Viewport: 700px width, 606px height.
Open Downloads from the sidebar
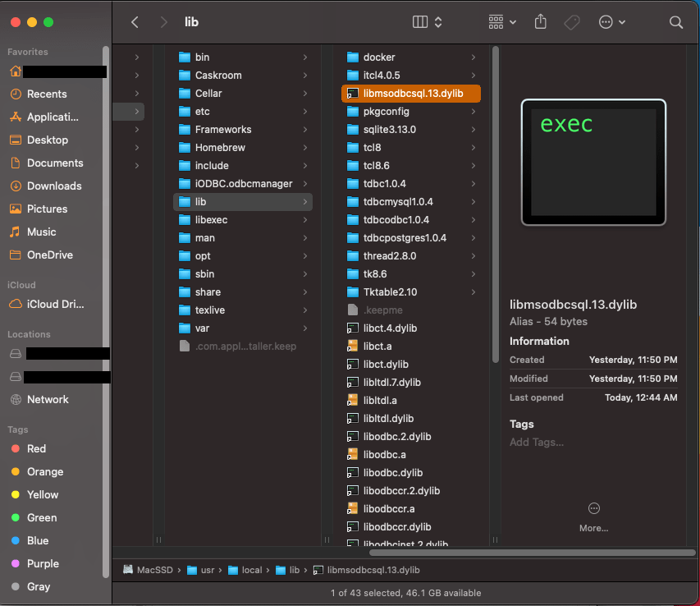[x=53, y=186]
